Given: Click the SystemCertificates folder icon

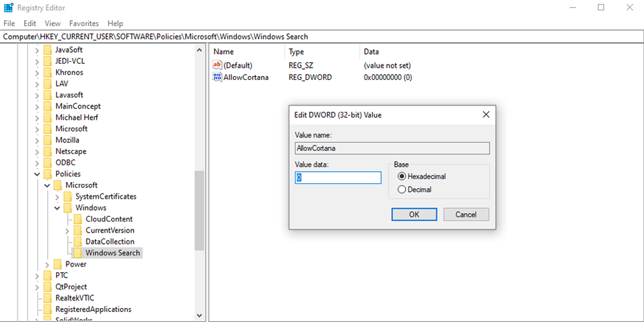Looking at the screenshot, I should (x=68, y=196).
